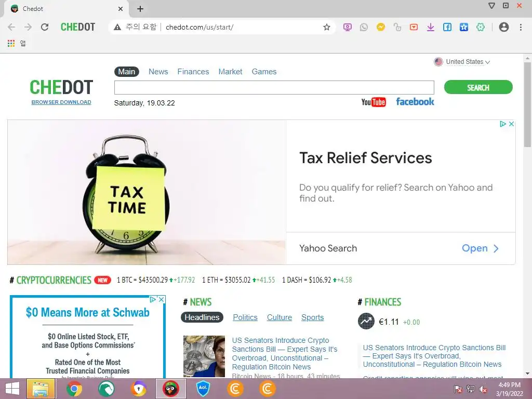
Task: Open the US Senators crypto link under Finances
Action: tap(434, 356)
